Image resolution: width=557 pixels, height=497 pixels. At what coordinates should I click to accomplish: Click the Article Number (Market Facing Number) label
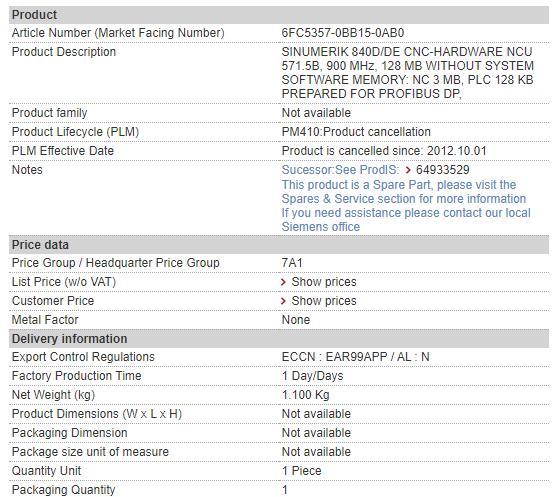click(x=118, y=33)
